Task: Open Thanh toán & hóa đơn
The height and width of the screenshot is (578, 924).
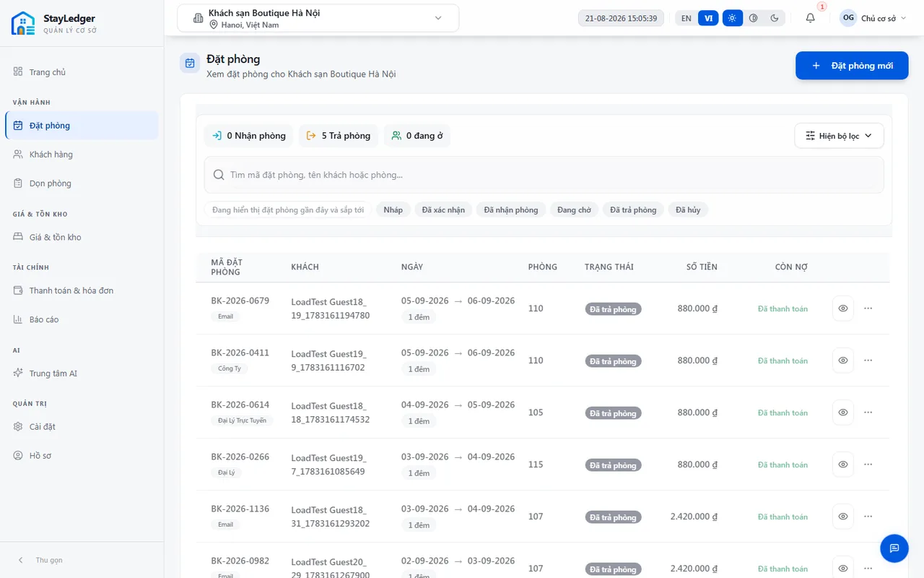Action: tap(82, 290)
